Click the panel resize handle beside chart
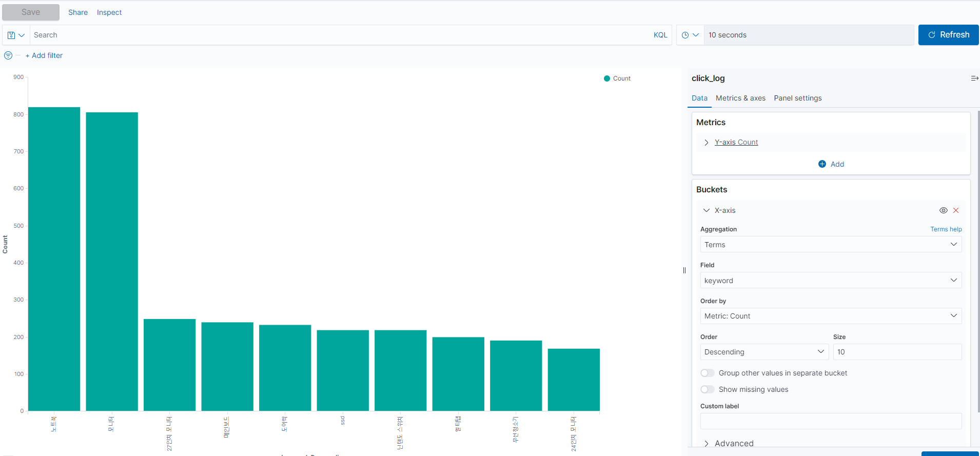Screen dimensions: 980x456 pyautogui.click(x=684, y=270)
